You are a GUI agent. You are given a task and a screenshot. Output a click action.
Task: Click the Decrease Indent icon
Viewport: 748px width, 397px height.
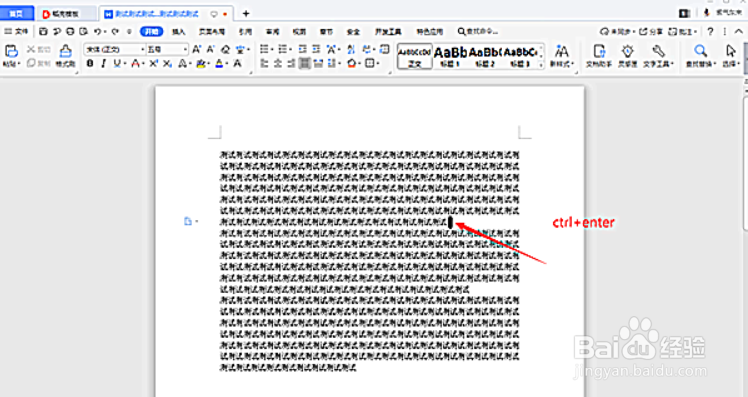302,49
